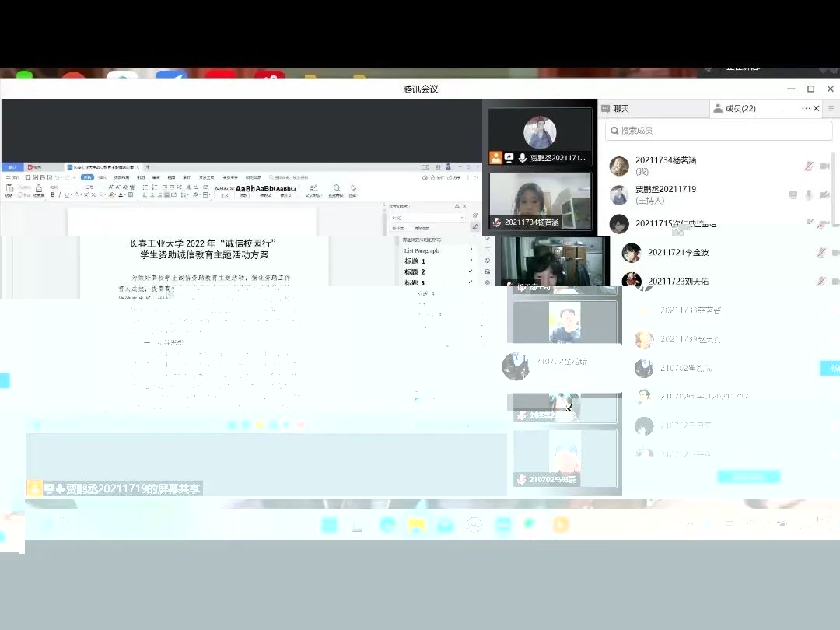Click the pin icon on styles pane
Viewport: 840px width, 630px height.
click(457, 206)
